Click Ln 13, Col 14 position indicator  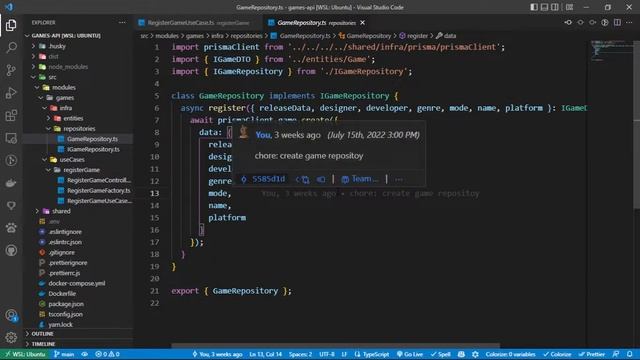[x=265, y=354]
